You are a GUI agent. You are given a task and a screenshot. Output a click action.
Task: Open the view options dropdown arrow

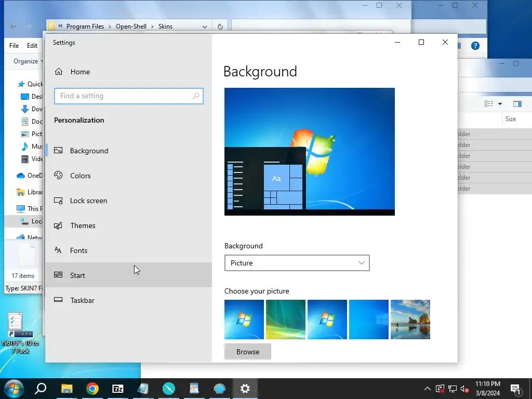(500, 104)
